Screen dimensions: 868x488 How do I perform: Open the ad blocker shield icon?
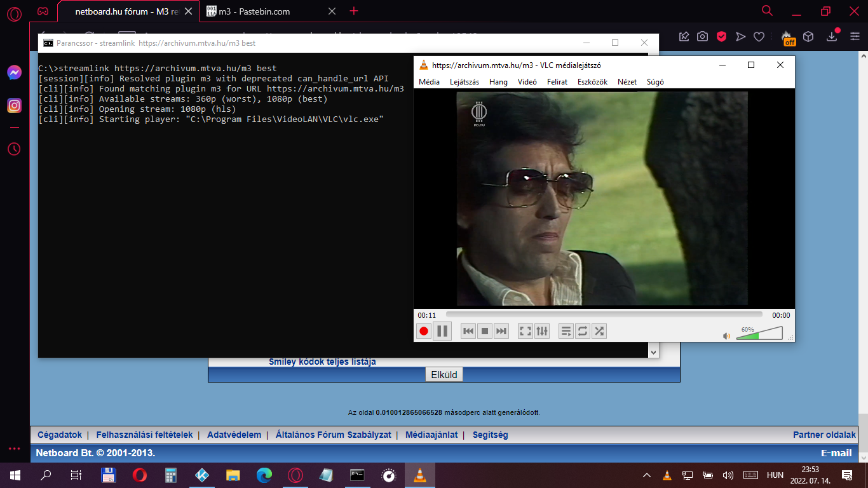click(721, 36)
